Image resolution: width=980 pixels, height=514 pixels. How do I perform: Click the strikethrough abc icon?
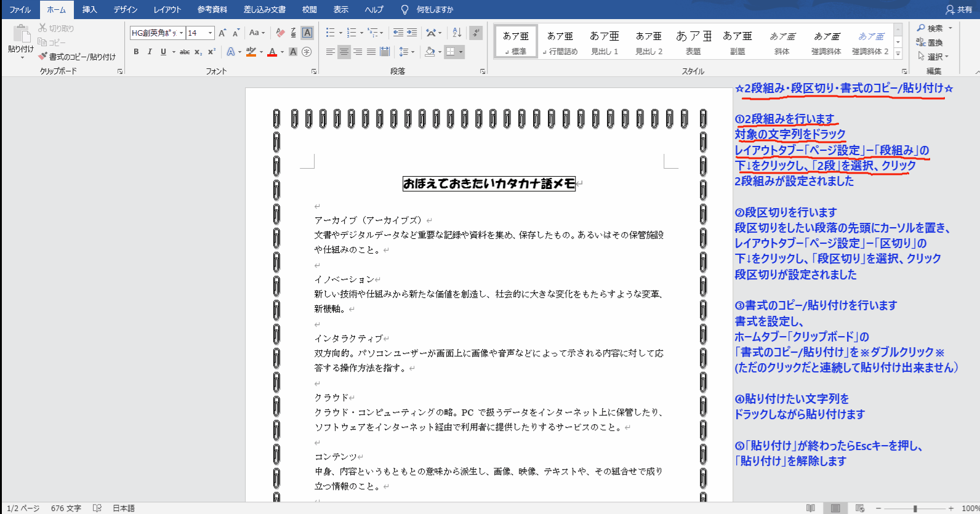(185, 52)
